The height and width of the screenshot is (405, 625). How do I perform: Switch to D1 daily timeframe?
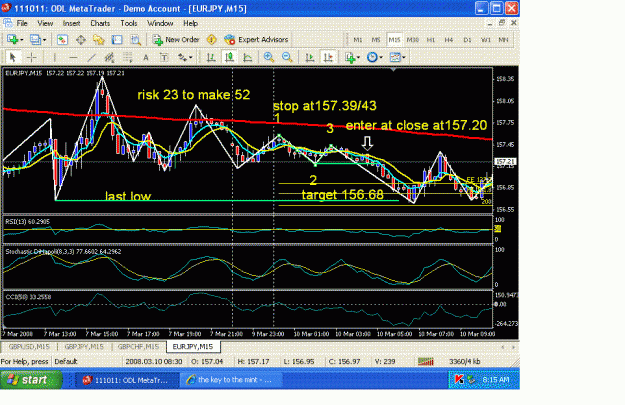click(x=467, y=40)
